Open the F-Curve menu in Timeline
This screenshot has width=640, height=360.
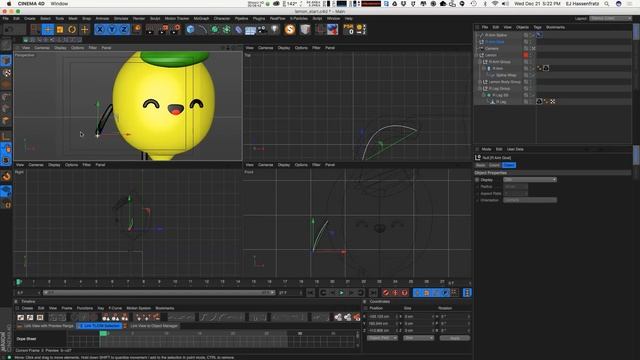115,308
